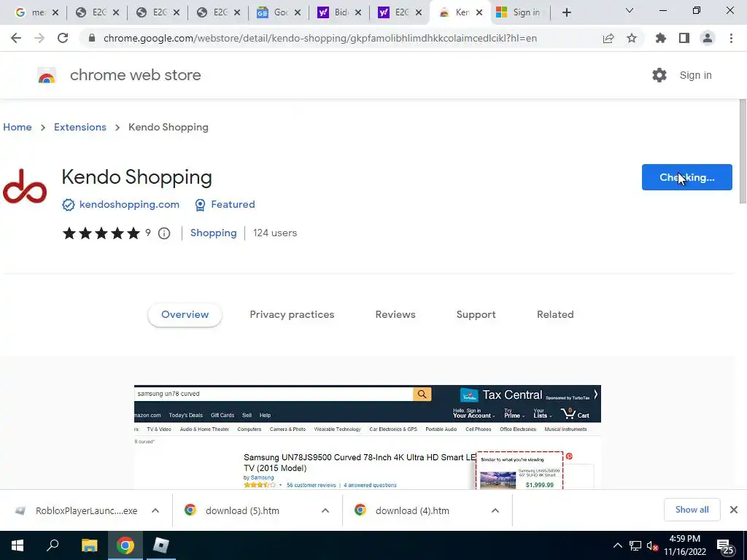Switch to the Support tab
This screenshot has height=560, width=747.
476,315
